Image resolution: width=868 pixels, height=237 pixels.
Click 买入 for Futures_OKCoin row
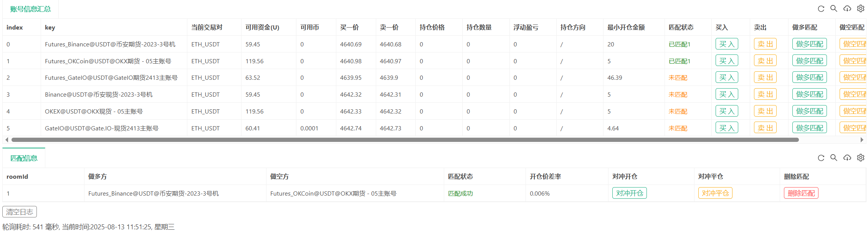727,61
